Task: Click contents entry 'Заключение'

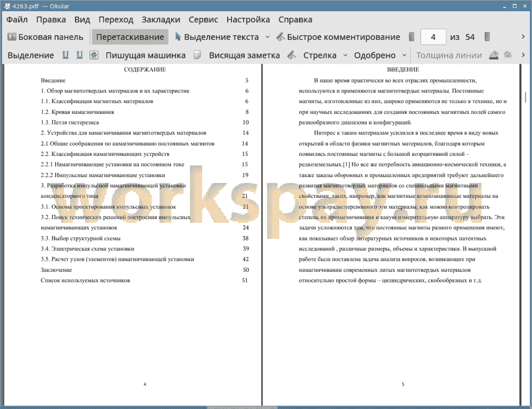Action: coord(56,270)
